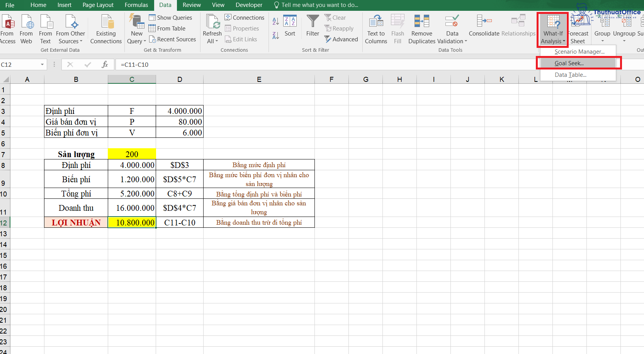The image size is (644, 354).
Task: Click the Scenario Manager option
Action: [580, 51]
